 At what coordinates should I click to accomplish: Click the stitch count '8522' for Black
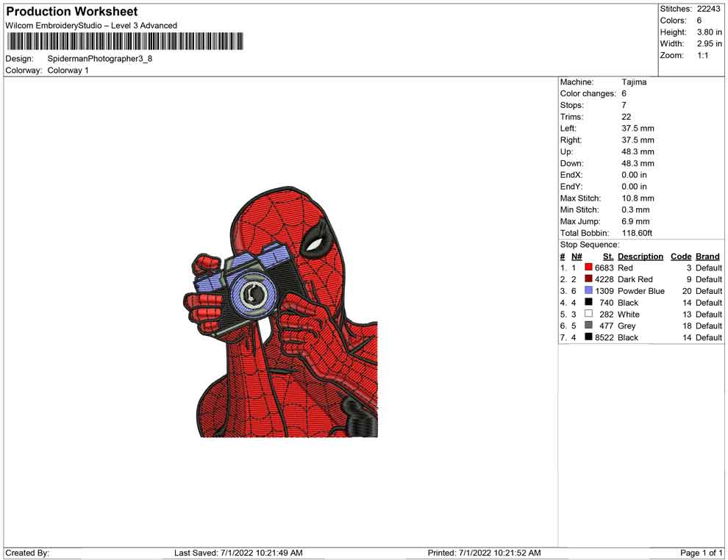coord(604,337)
